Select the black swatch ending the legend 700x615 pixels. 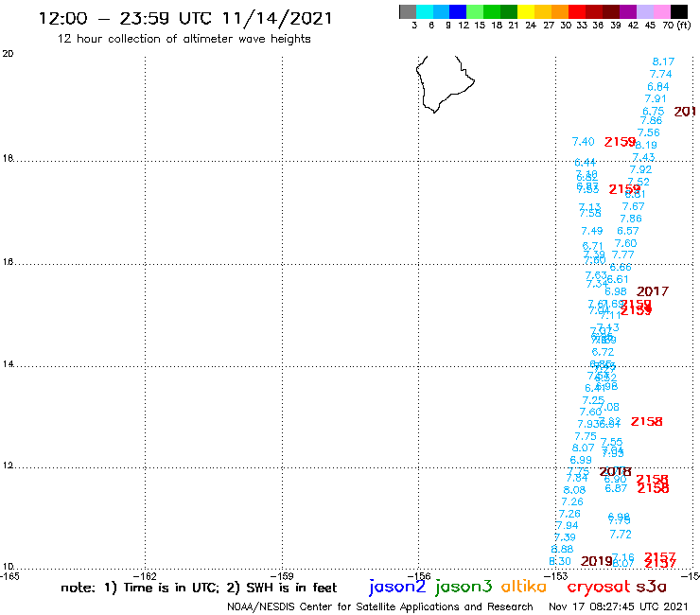[679, 11]
